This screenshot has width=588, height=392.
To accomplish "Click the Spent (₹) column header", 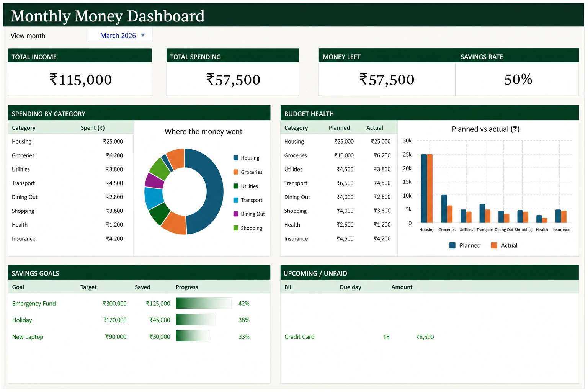I will coord(93,128).
